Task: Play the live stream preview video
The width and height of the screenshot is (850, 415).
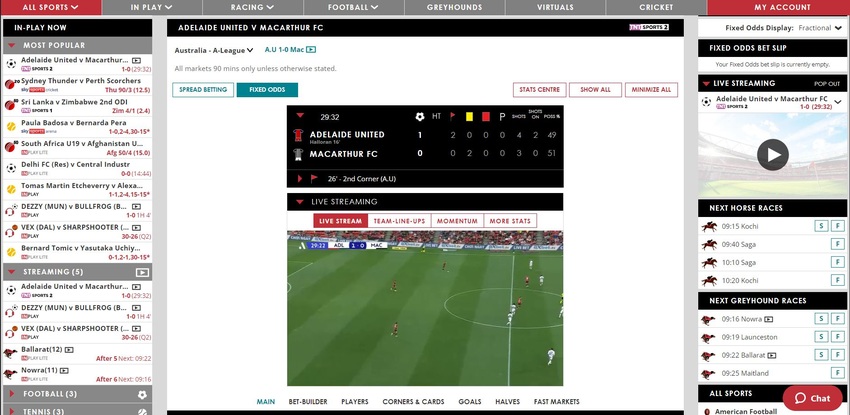Action: coord(772,155)
